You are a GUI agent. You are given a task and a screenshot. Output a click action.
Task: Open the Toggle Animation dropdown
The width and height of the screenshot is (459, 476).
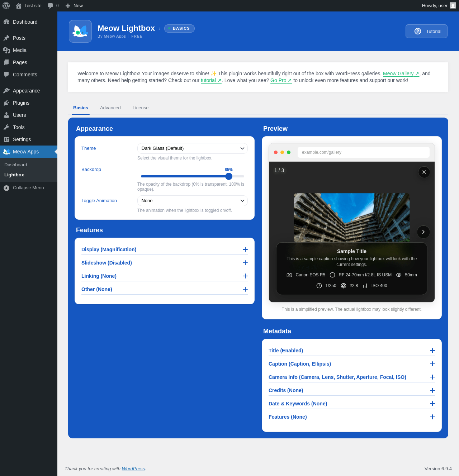coord(193,201)
